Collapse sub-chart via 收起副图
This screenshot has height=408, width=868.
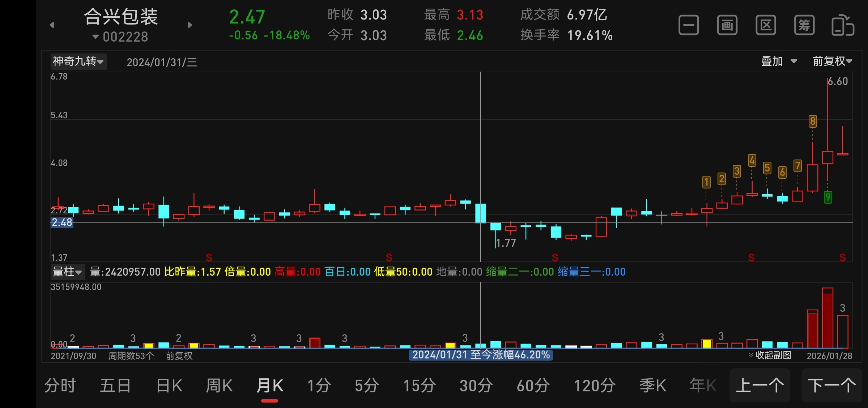coord(770,355)
